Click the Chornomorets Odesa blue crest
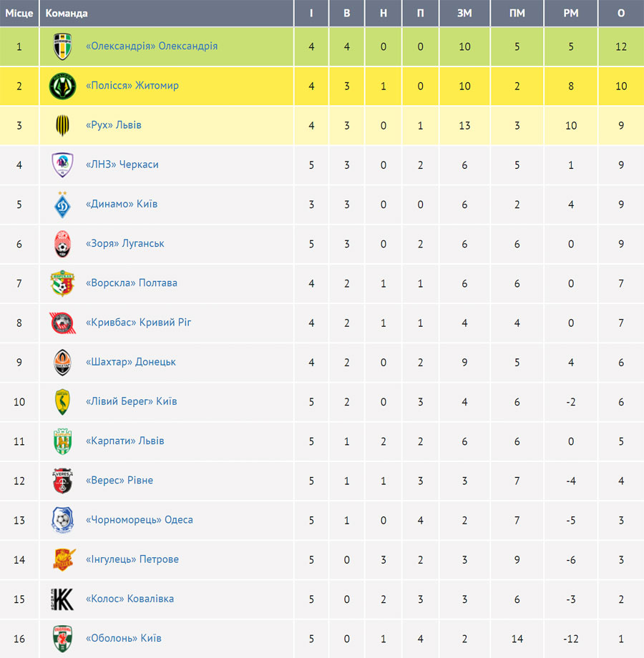This screenshot has width=644, height=658. (x=62, y=520)
